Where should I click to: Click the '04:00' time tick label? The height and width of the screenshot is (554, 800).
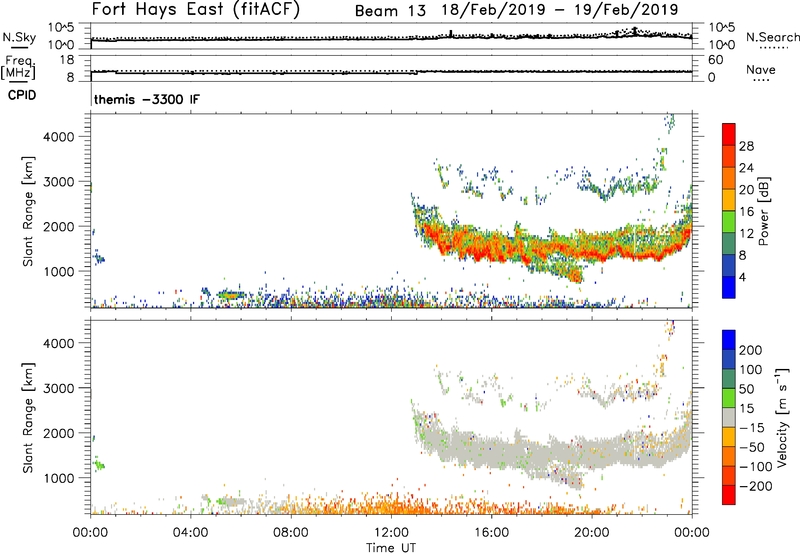point(190,533)
